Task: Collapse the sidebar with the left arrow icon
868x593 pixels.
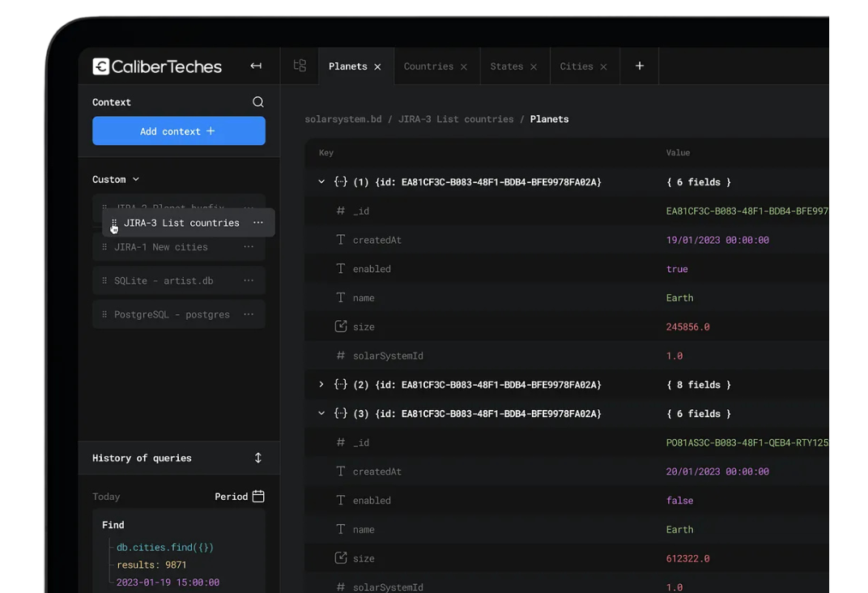Action: point(256,66)
